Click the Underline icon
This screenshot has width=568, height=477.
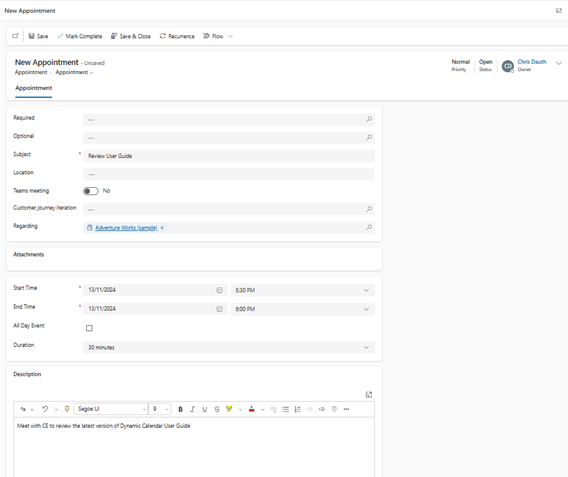click(205, 409)
